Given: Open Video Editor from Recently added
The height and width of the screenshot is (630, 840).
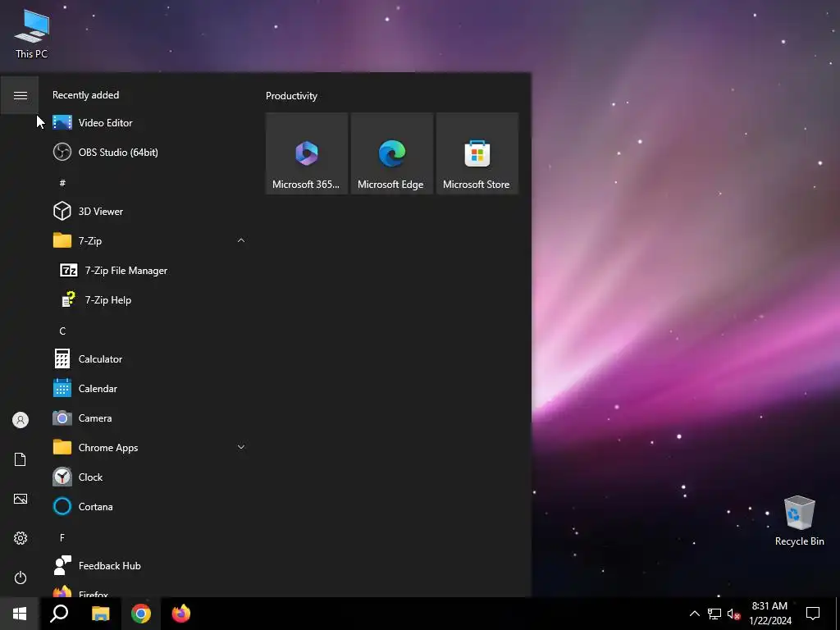Looking at the screenshot, I should pyautogui.click(x=150, y=123).
